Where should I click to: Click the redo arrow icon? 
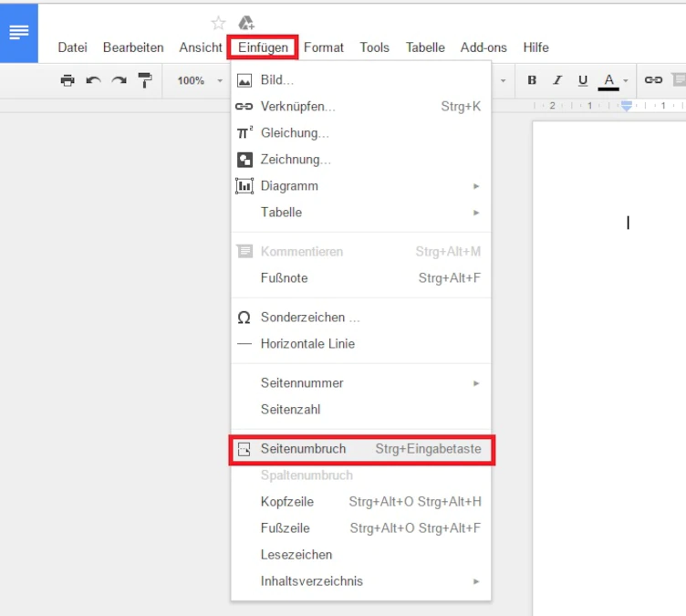[x=119, y=80]
